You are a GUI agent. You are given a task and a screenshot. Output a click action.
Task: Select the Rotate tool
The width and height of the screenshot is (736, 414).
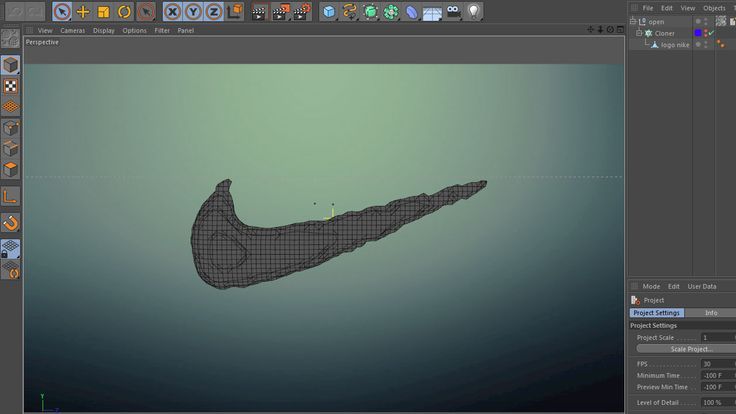124,12
